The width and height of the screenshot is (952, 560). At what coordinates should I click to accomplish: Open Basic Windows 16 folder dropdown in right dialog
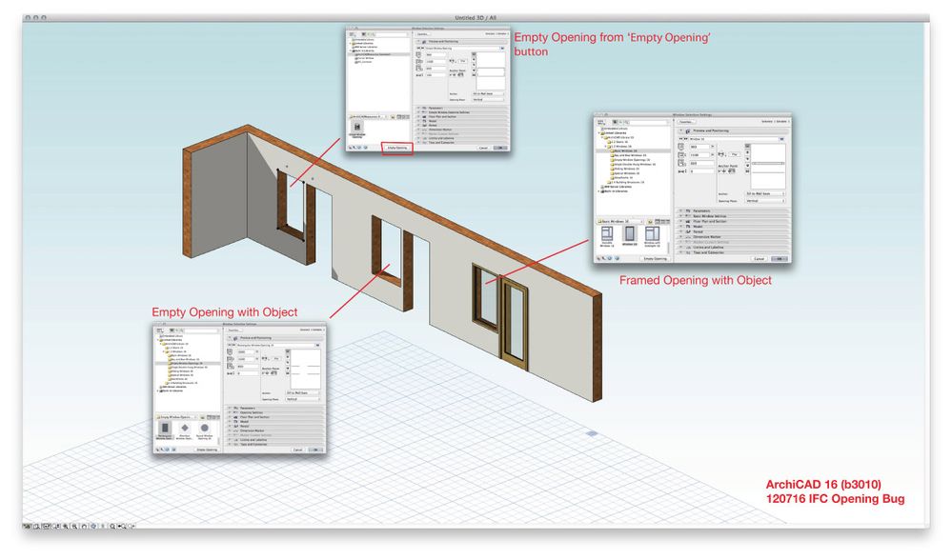coord(619,222)
